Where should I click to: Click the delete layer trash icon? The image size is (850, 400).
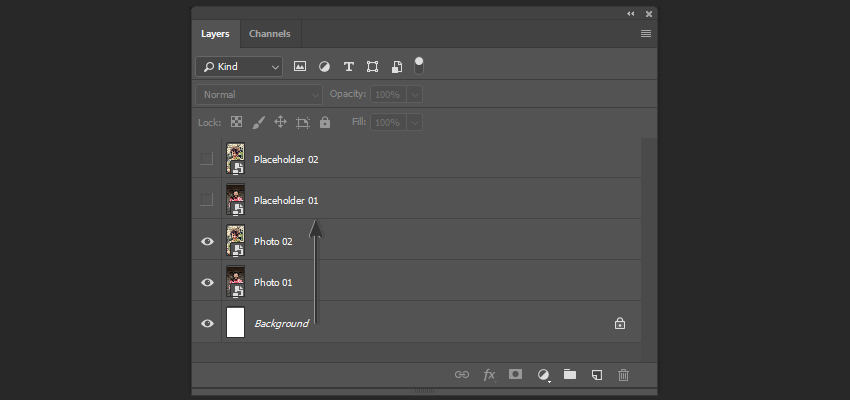click(x=623, y=375)
